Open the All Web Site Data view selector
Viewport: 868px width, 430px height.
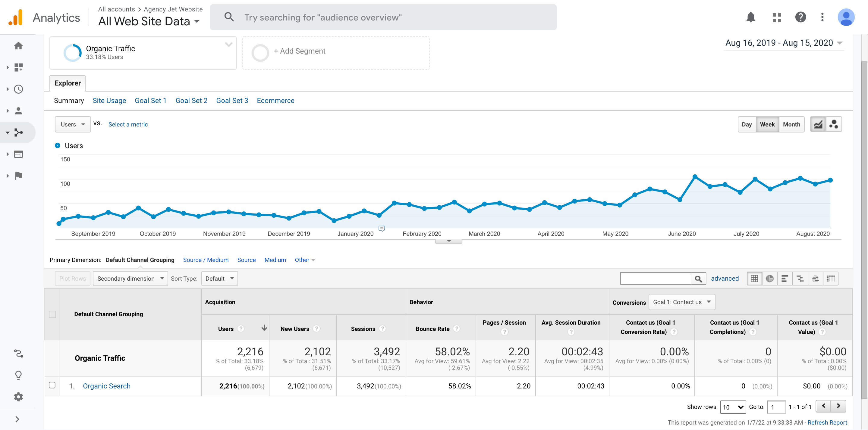[149, 21]
